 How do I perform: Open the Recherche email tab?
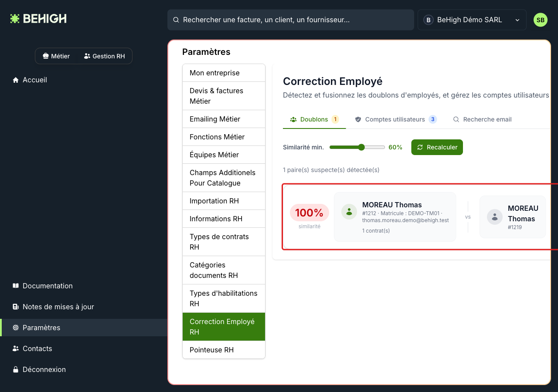click(x=483, y=119)
